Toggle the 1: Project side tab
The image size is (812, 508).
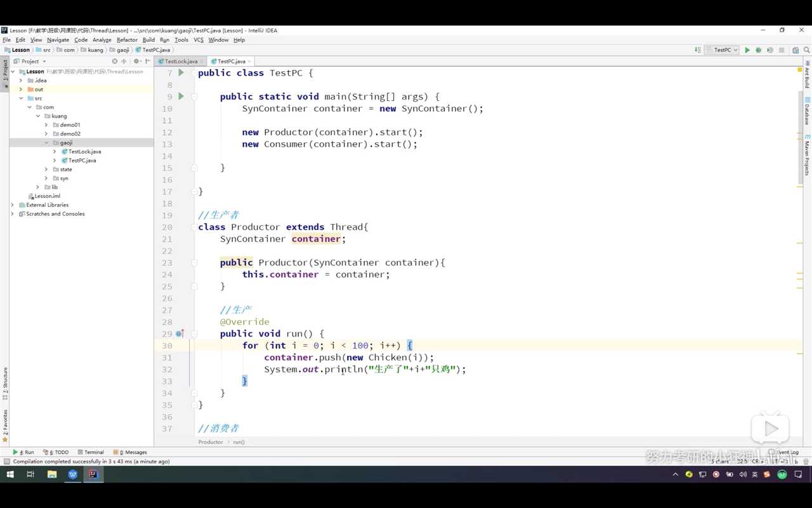pyautogui.click(x=5, y=73)
